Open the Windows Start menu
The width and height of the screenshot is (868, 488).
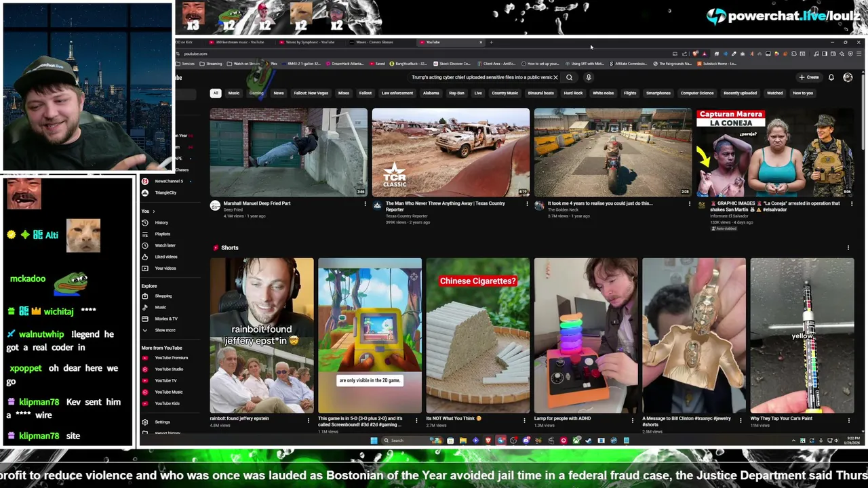pyautogui.click(x=374, y=441)
